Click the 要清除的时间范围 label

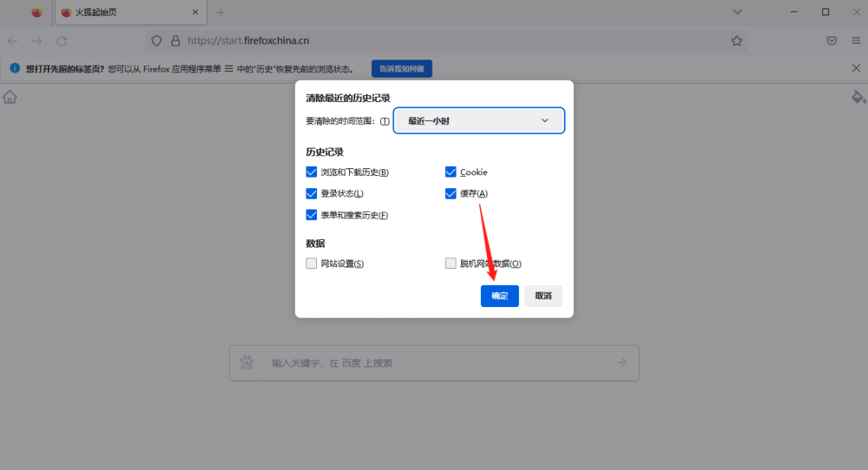(348, 121)
